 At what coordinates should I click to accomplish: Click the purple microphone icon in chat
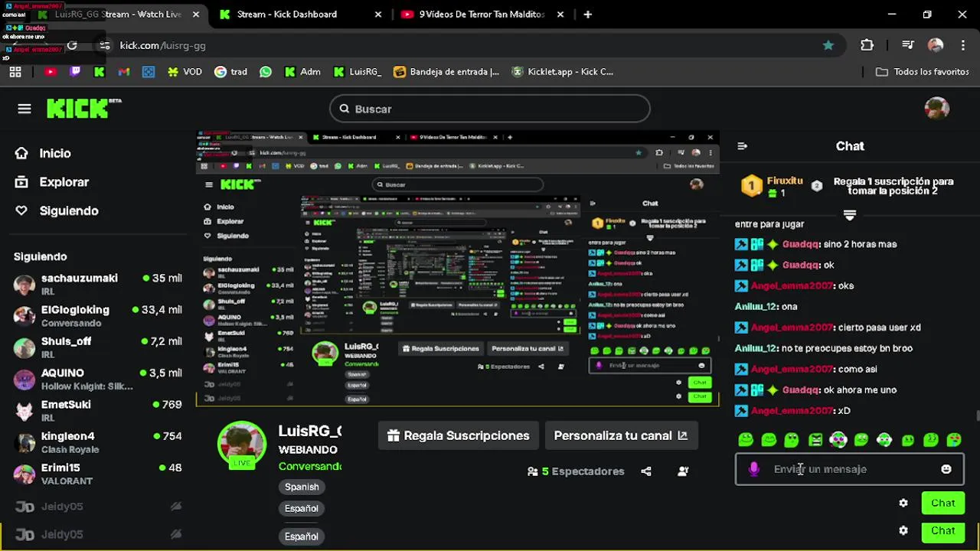pyautogui.click(x=754, y=469)
